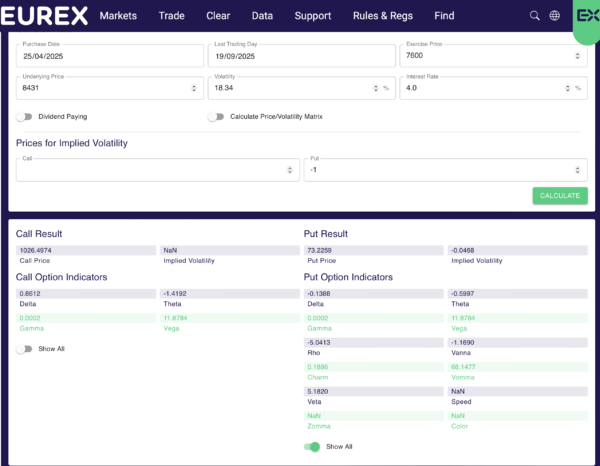Click the Exercise Price field
This screenshot has width=600, height=466.
point(494,56)
